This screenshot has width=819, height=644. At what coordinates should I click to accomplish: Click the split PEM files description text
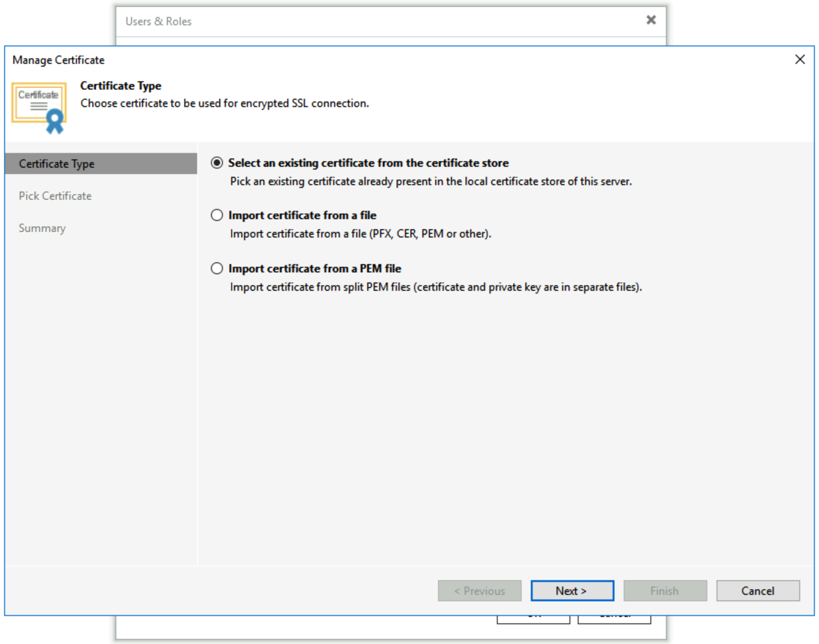(x=436, y=287)
